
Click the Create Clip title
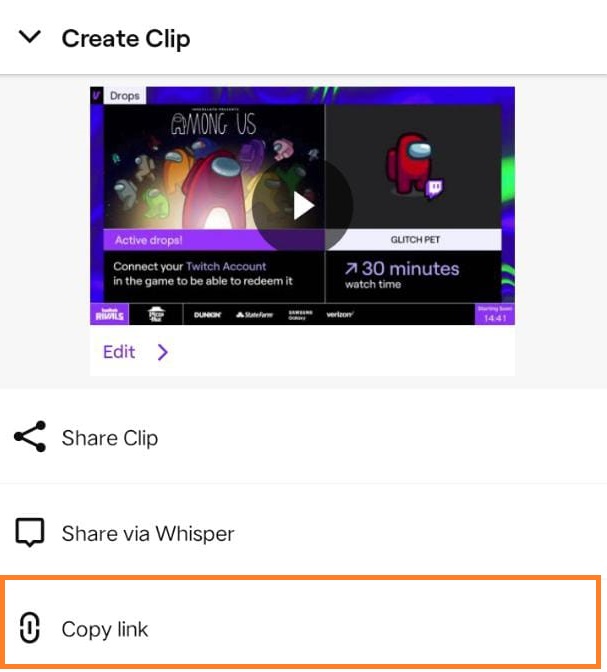tap(126, 39)
